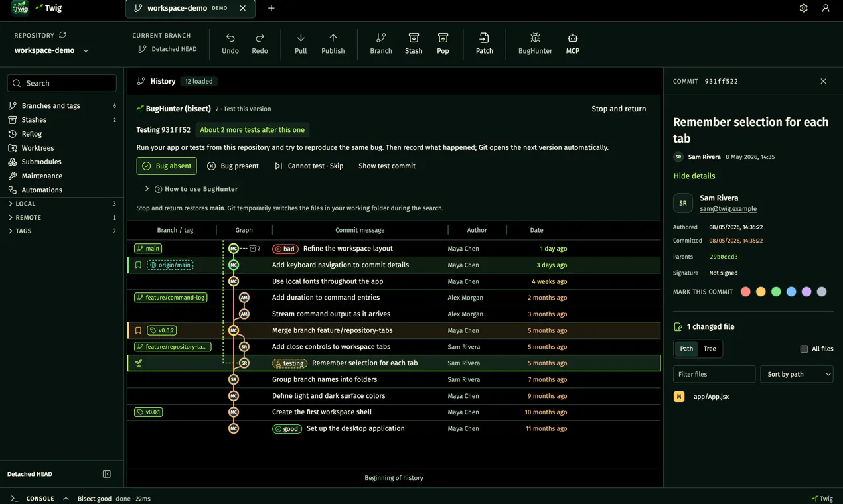Screen dimensions: 843x504
Task: Switch changed files to Path view
Action: click(x=686, y=349)
